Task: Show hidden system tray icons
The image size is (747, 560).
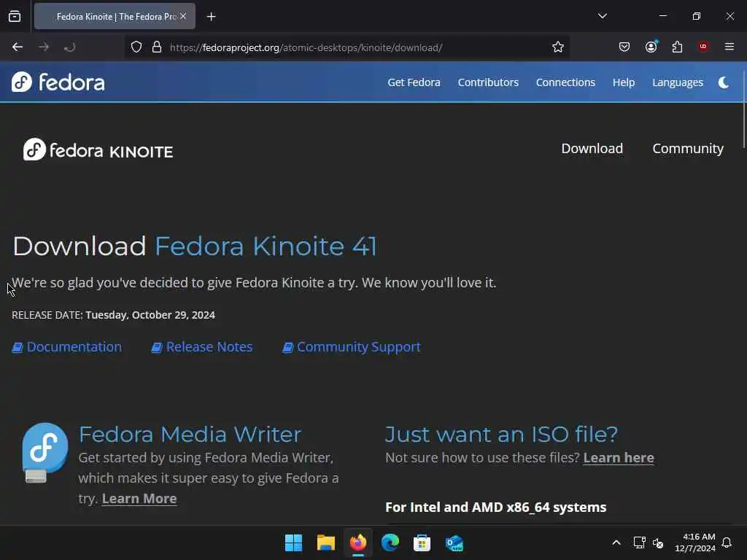Action: coord(616,542)
